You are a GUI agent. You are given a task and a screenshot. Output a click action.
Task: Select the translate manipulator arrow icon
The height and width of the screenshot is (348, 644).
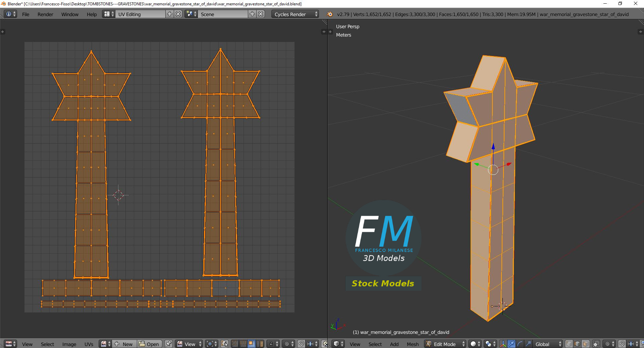coord(511,343)
